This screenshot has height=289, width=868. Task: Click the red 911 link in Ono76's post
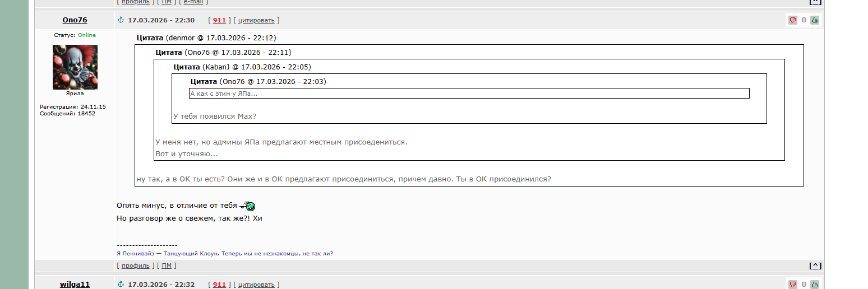click(x=219, y=20)
